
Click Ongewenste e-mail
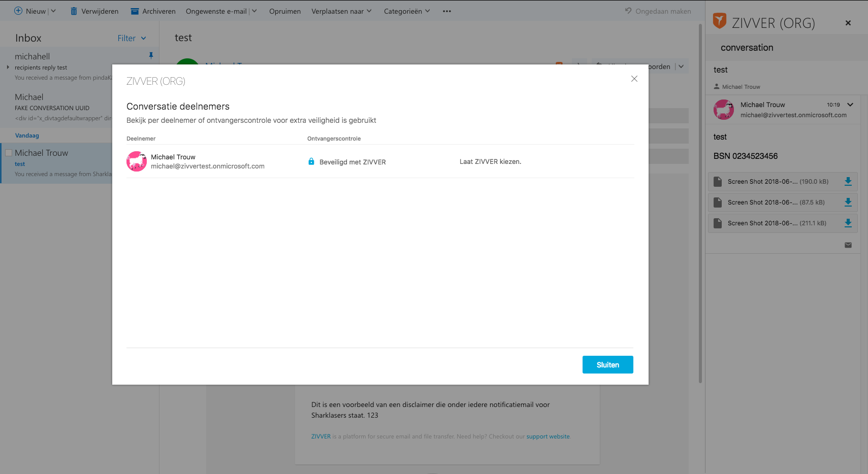(216, 11)
